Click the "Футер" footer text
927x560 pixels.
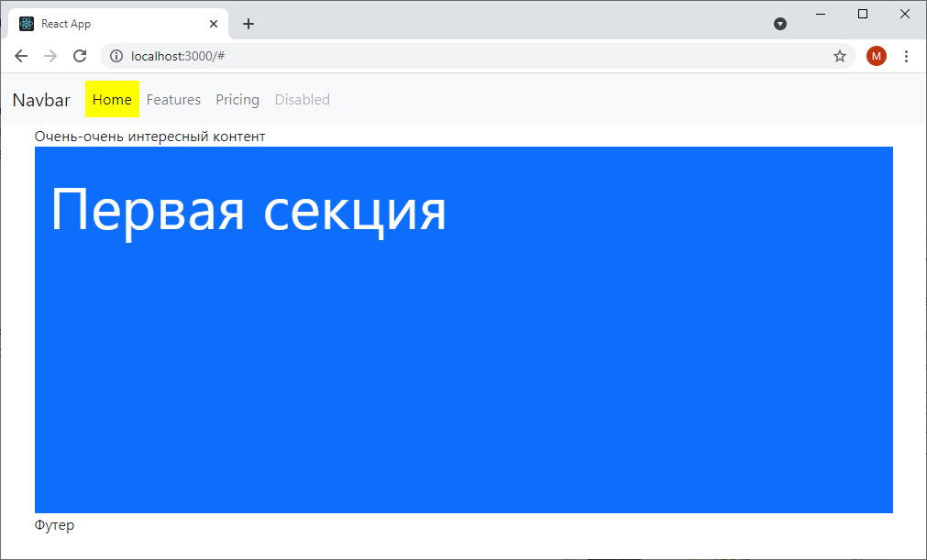tap(54, 525)
